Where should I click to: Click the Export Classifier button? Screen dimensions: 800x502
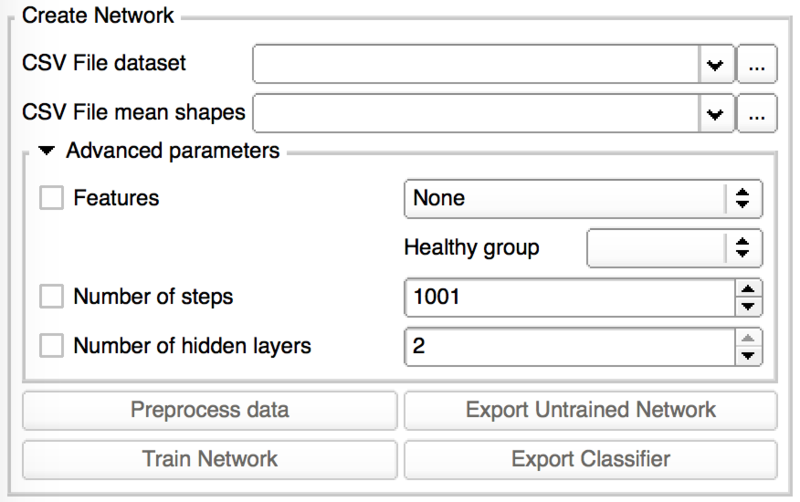(x=590, y=460)
